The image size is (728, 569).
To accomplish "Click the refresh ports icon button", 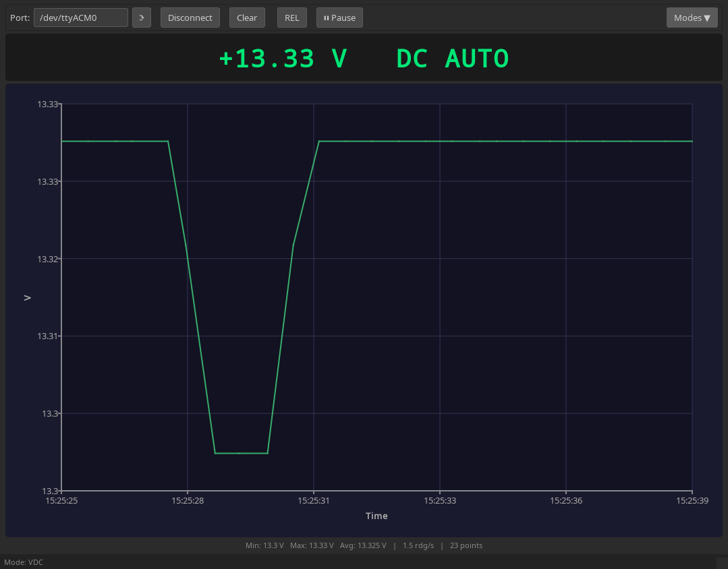I will (141, 18).
